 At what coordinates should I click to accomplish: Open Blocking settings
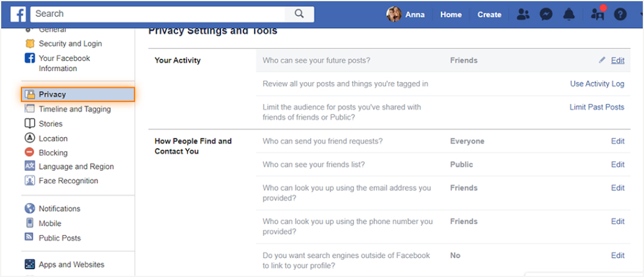coord(53,153)
